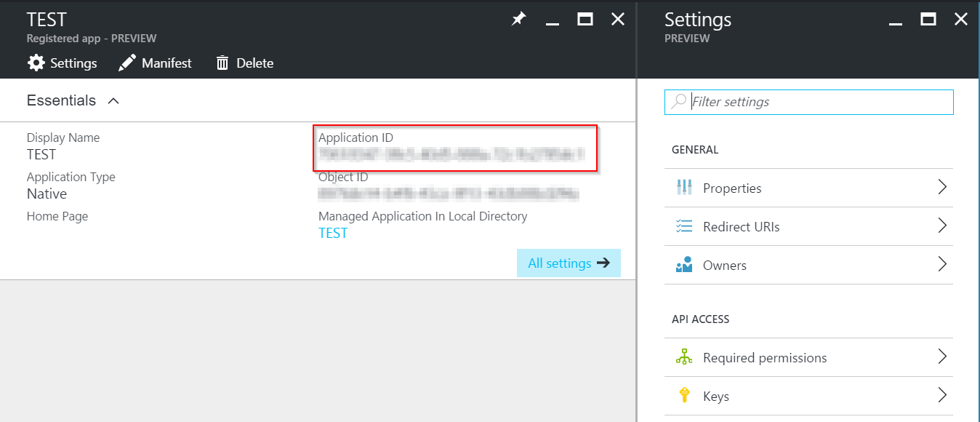Expand the Keys settings row
980x422 pixels.
(944, 396)
